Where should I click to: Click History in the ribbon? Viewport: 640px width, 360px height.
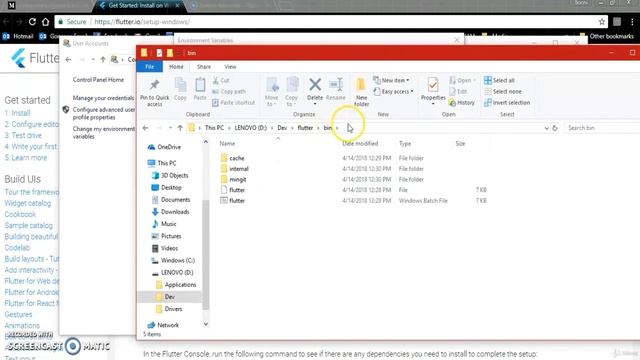point(462,103)
